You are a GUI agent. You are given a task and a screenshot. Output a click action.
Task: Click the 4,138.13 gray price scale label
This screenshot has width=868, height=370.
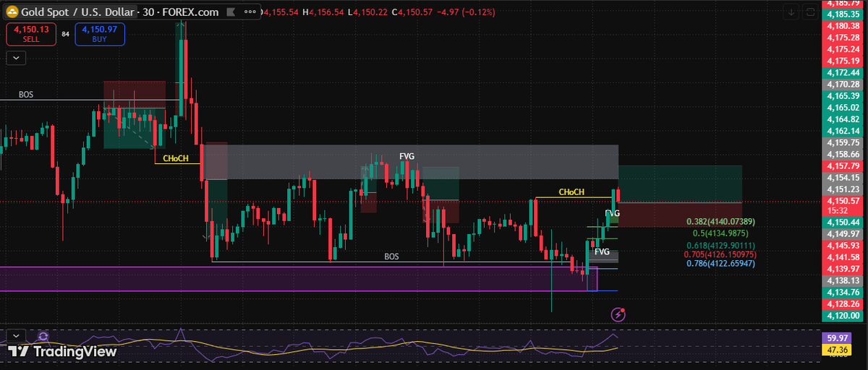[x=845, y=280]
